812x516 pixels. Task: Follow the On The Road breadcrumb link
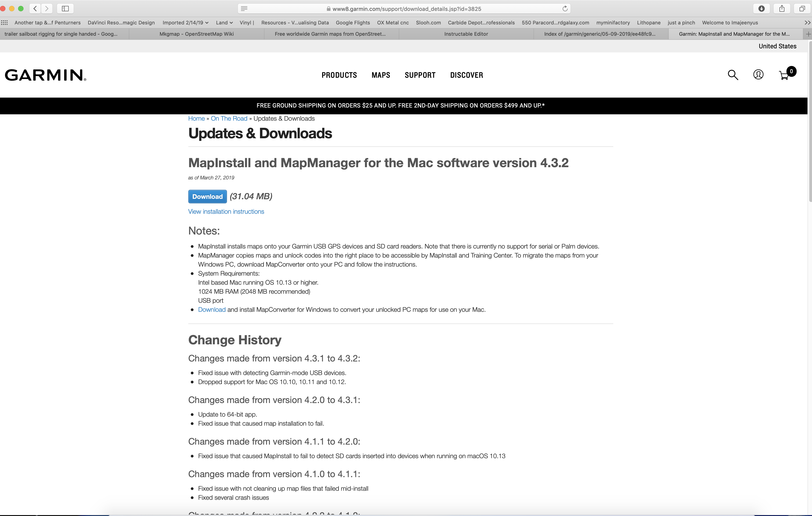pyautogui.click(x=229, y=119)
